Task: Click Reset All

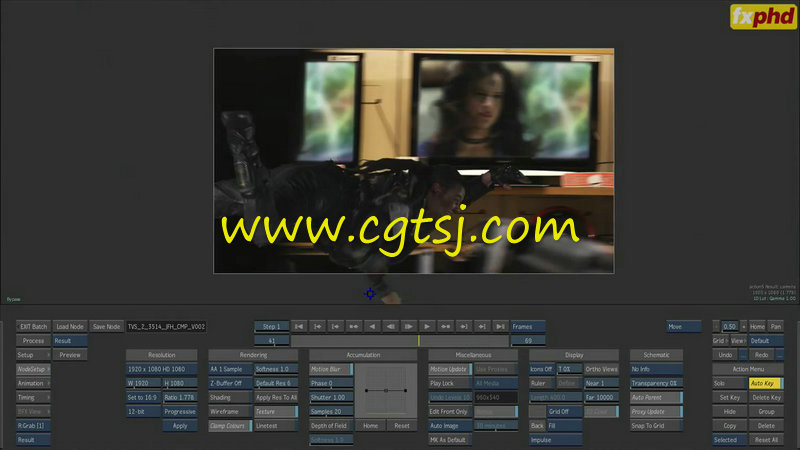Action: click(766, 440)
